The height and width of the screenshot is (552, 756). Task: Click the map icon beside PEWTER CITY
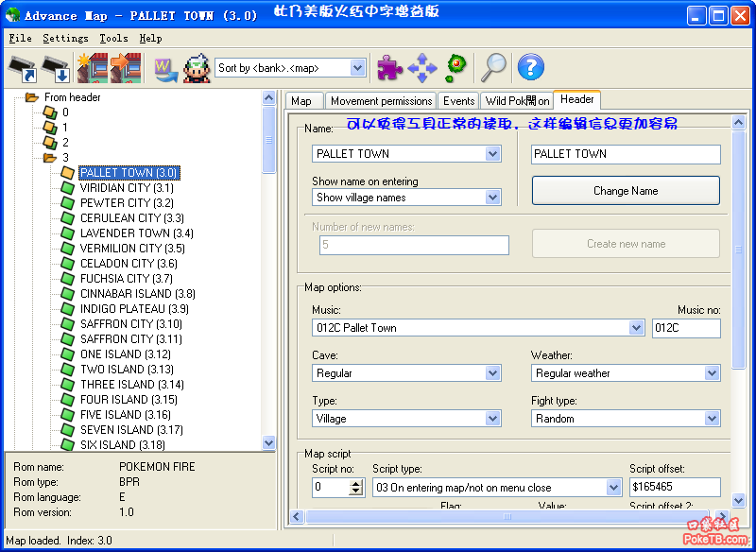[67, 203]
